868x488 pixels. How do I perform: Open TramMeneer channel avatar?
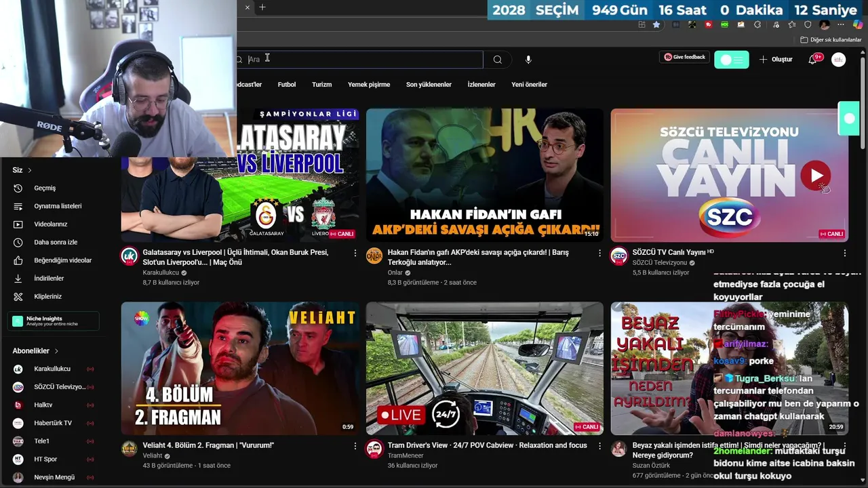[x=374, y=449]
